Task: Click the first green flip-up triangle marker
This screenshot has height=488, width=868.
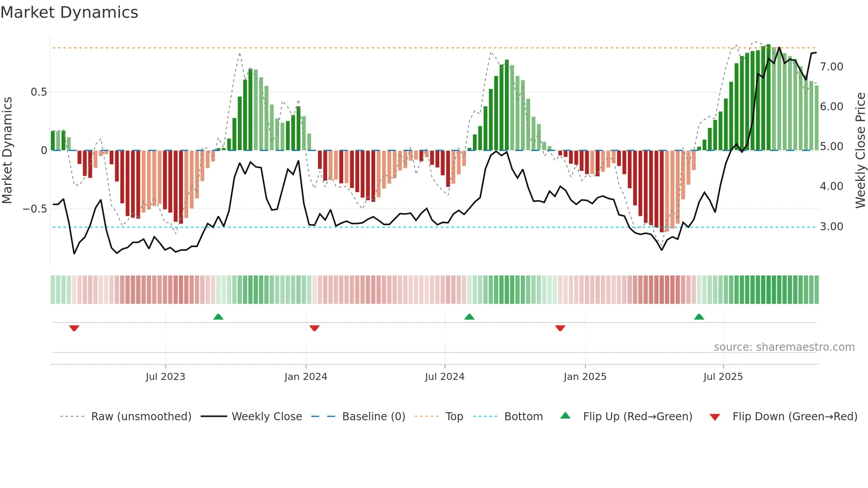Action: click(x=218, y=317)
